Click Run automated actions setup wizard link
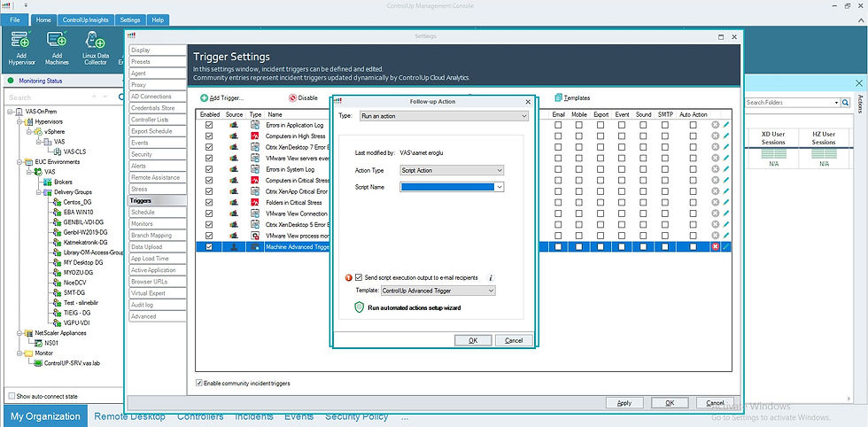Viewport: 868px width, 427px height. [x=415, y=307]
